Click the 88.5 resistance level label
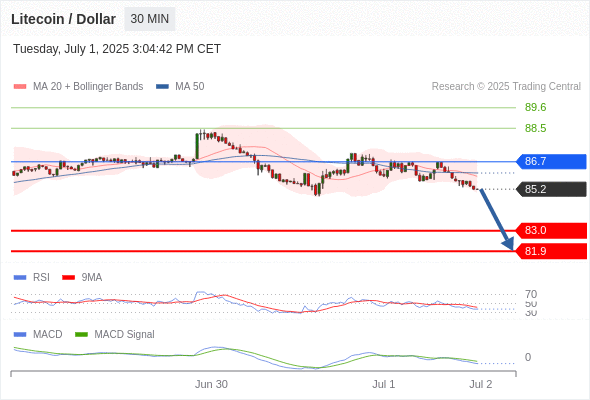This screenshot has width=590, height=400. 535,128
